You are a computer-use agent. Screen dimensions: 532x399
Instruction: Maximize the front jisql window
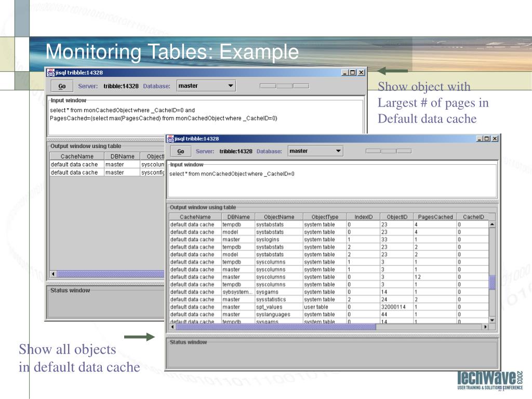click(x=487, y=139)
